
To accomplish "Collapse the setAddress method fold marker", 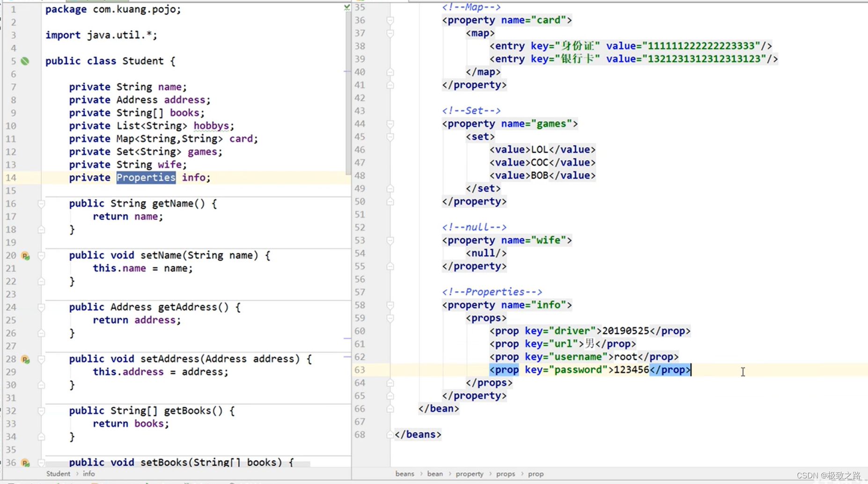I will [41, 359].
